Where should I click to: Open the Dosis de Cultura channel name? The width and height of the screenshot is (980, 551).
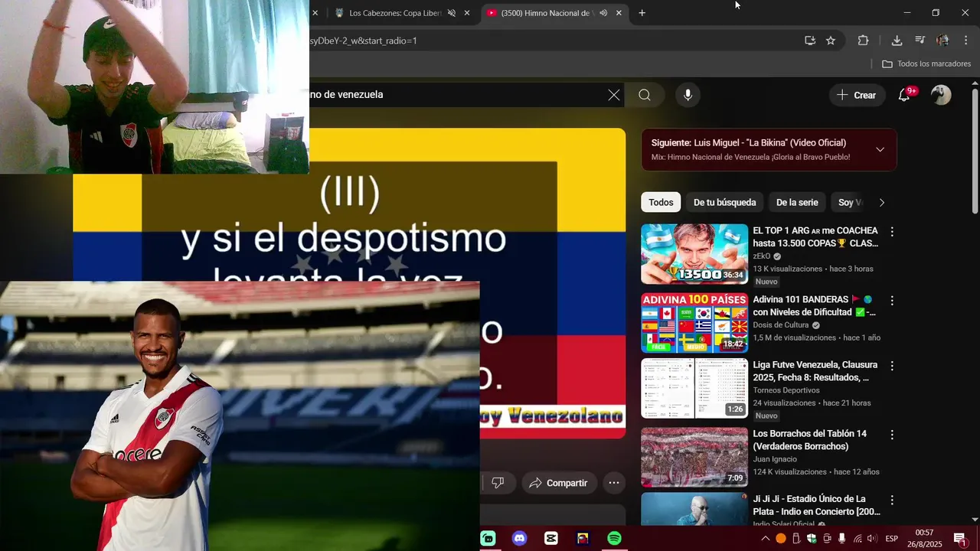781,325
